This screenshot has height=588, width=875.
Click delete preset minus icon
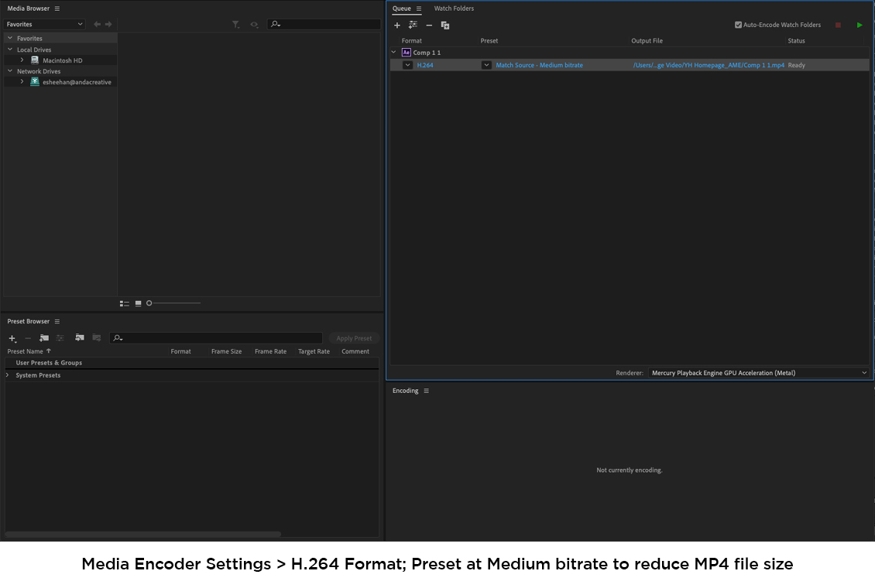coord(28,338)
